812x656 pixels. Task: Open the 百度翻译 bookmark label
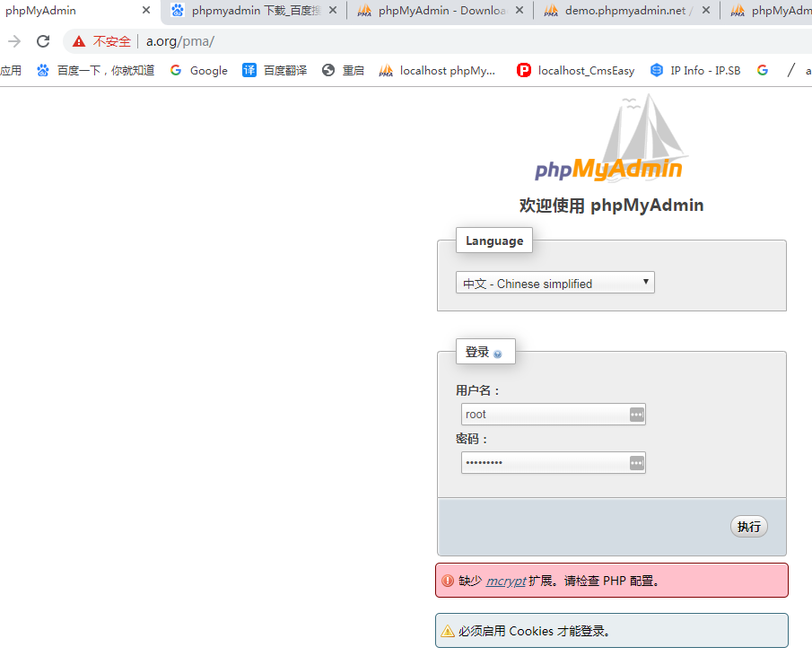tap(285, 70)
